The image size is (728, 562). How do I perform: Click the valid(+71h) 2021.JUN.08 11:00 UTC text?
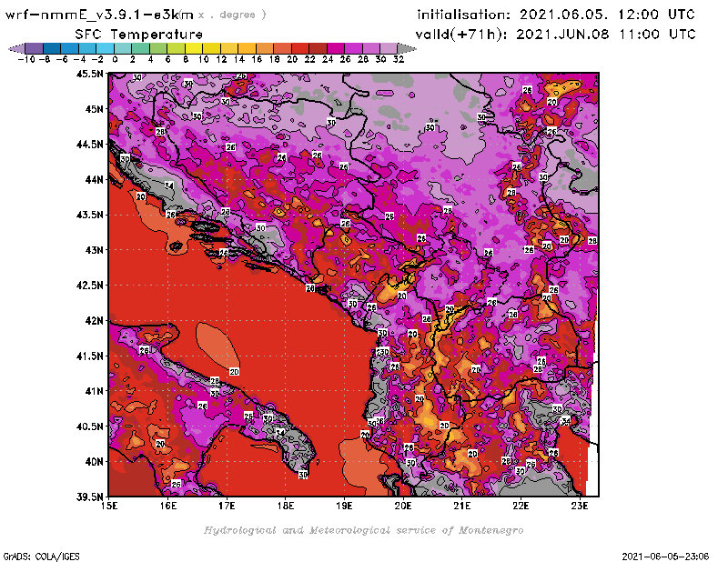click(555, 35)
